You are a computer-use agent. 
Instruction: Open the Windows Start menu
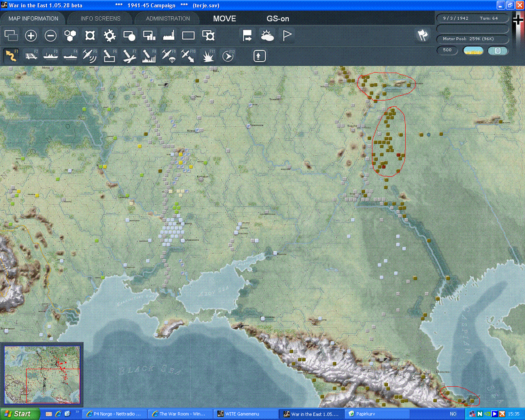pyautogui.click(x=20, y=414)
